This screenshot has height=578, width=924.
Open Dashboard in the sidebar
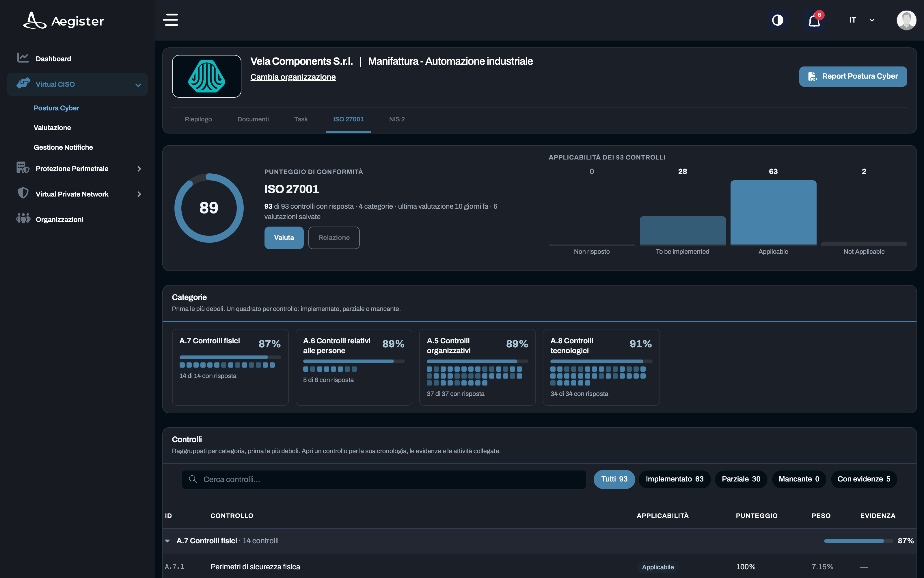pyautogui.click(x=53, y=59)
